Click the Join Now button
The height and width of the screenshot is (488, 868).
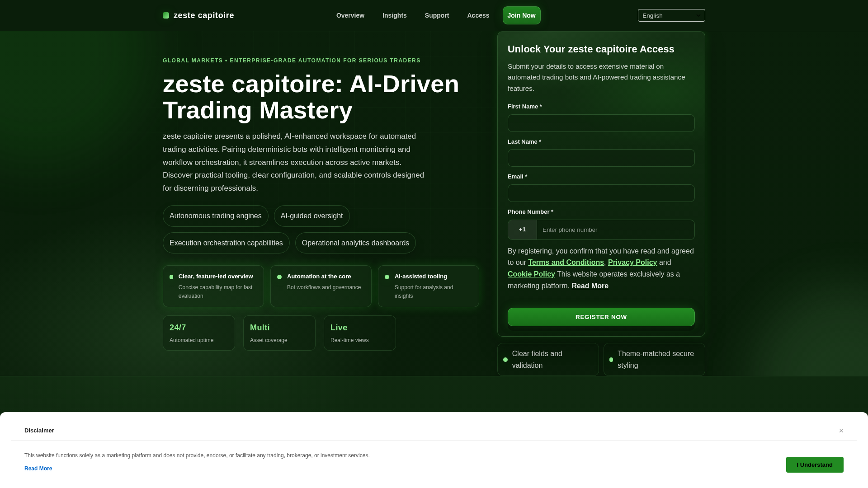point(521,15)
